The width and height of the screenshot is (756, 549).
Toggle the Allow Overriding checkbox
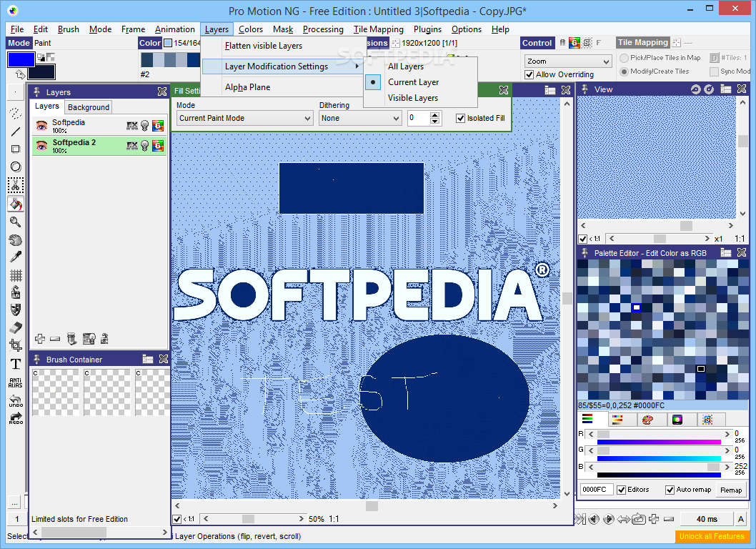click(x=529, y=75)
